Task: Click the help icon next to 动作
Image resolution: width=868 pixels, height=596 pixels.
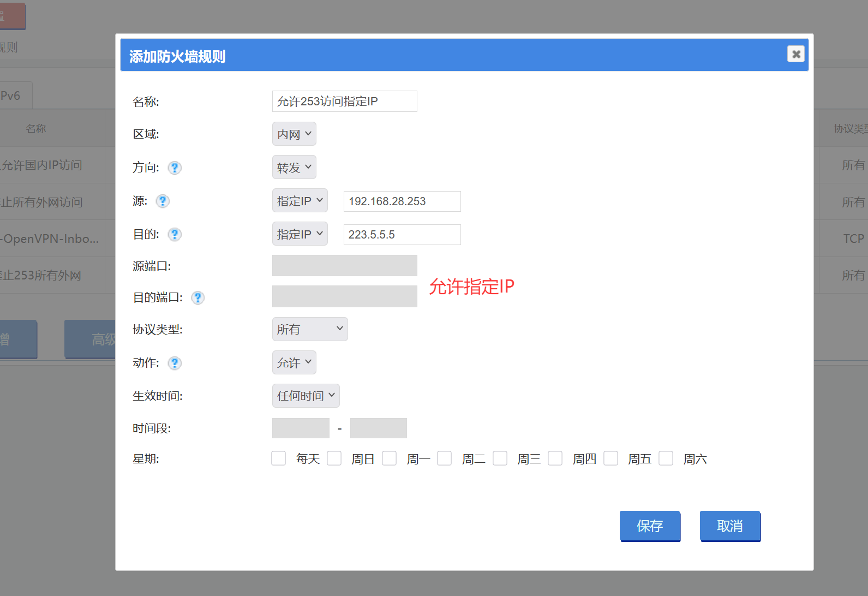Action: pyautogui.click(x=175, y=363)
